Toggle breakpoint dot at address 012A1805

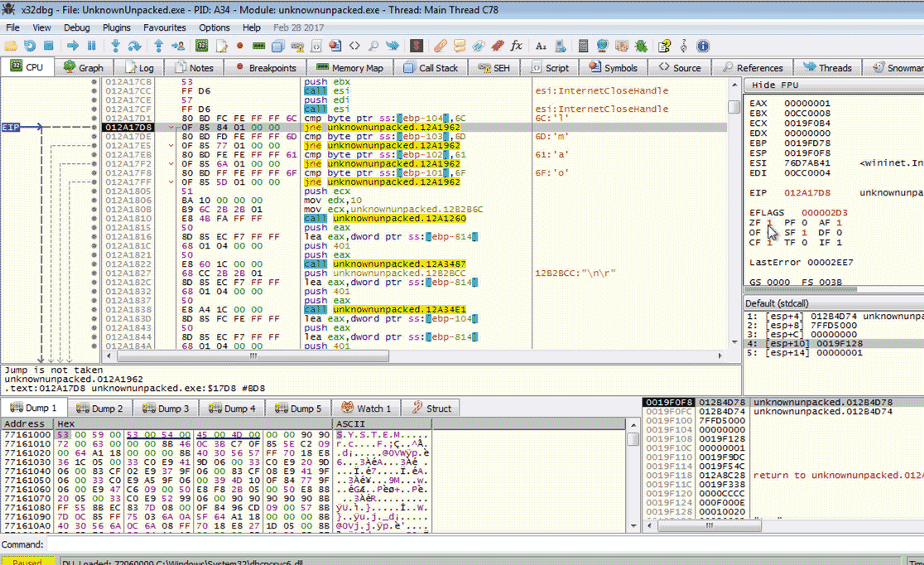[94, 191]
